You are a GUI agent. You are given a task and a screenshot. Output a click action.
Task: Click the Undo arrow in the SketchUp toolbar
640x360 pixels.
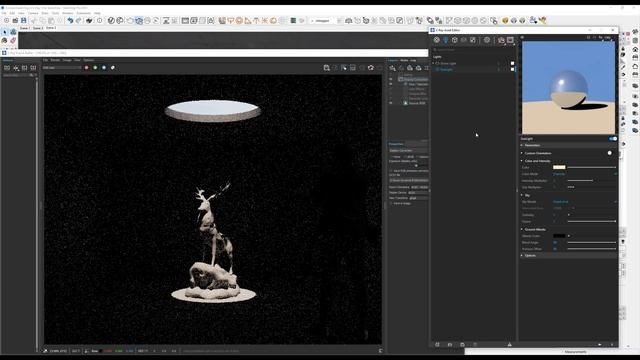(70, 20)
